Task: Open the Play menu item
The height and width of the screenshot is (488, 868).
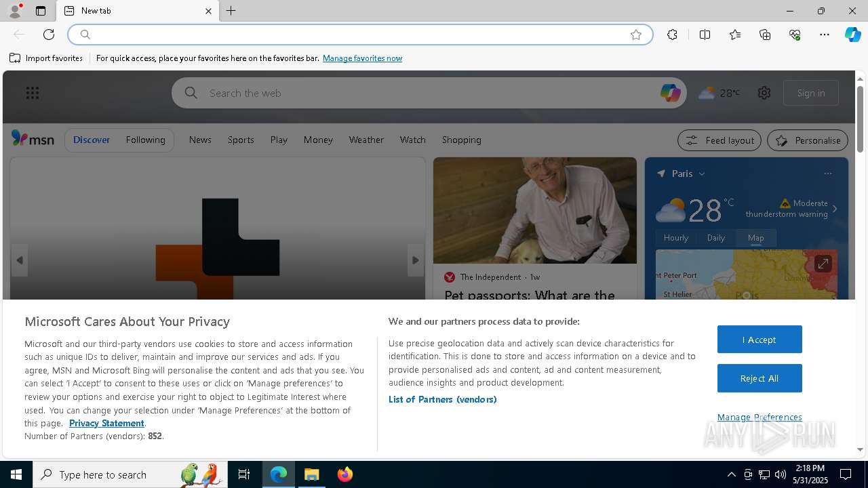Action: 279,140
